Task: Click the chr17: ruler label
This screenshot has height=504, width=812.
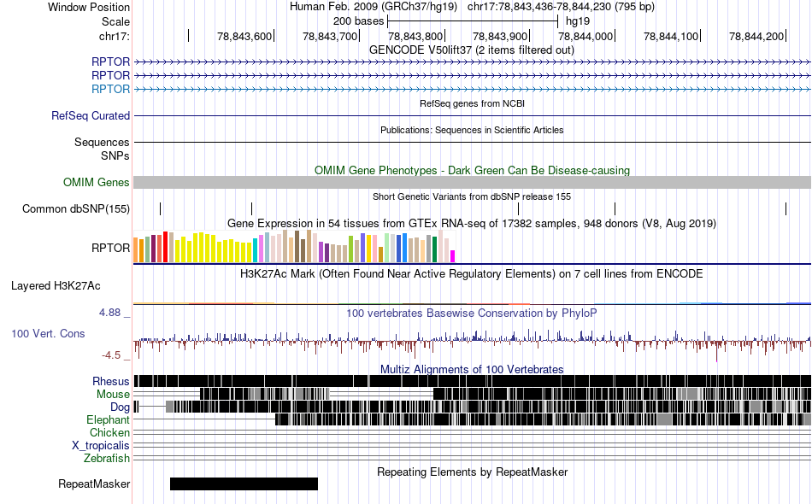Action: tap(114, 36)
